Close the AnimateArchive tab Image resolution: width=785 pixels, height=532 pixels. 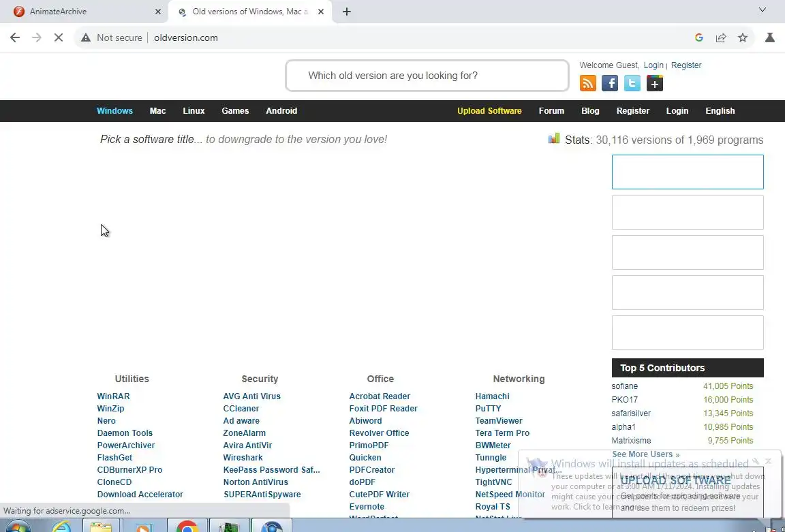[x=157, y=12]
